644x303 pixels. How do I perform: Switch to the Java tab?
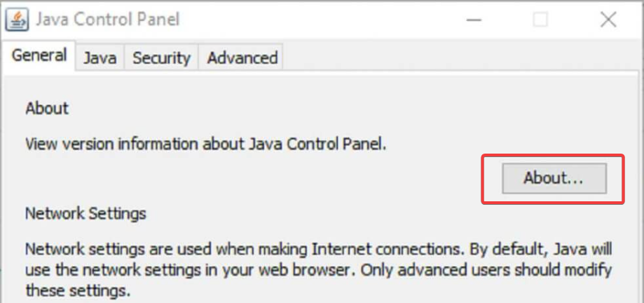(x=100, y=58)
